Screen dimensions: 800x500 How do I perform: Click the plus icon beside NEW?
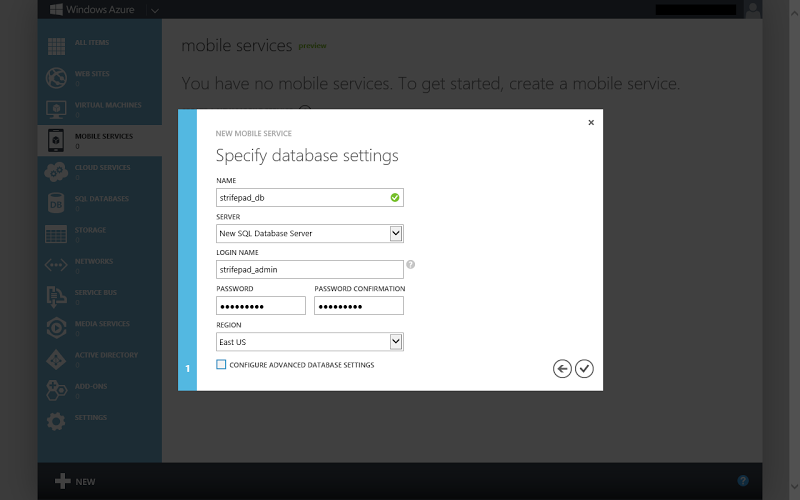click(x=63, y=481)
